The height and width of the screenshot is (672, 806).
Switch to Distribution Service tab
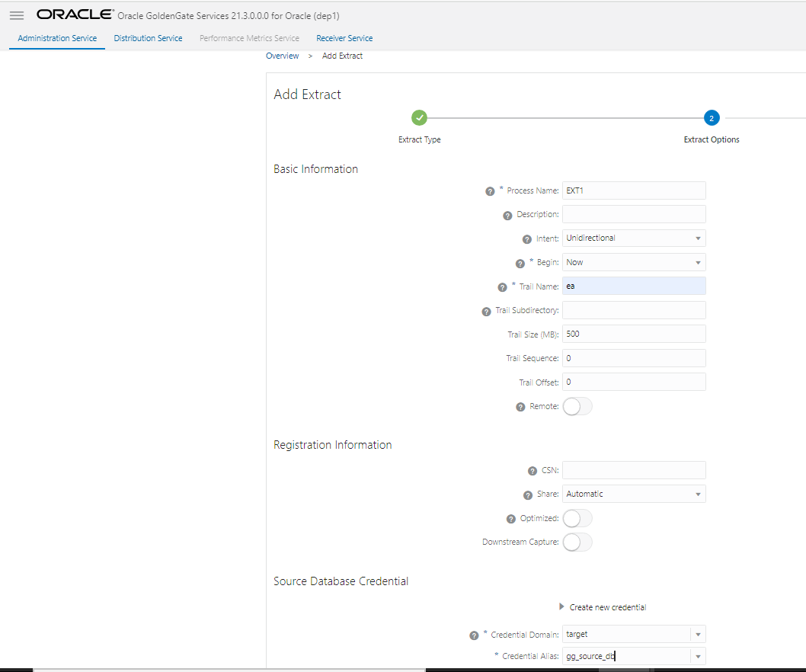[x=148, y=38]
